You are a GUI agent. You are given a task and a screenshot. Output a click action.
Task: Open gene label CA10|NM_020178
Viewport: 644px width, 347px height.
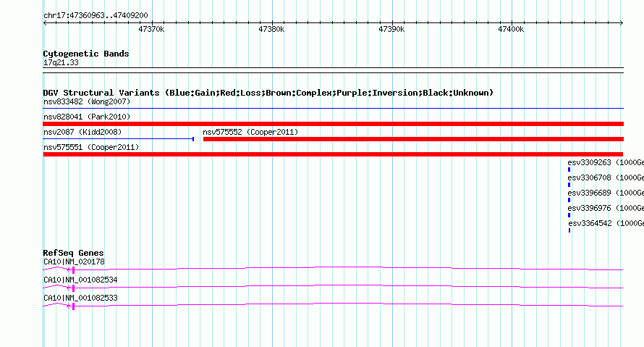click(74, 262)
